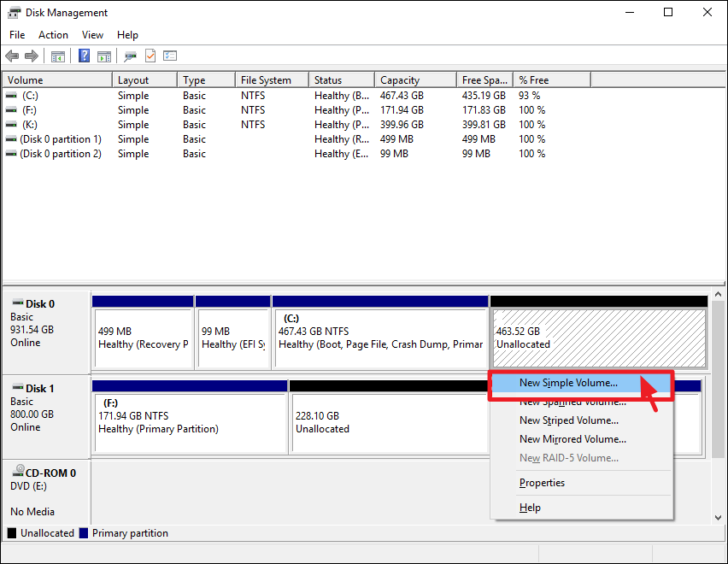
Task: Click the blue Primary partition legend swatch
Action: coord(84,533)
